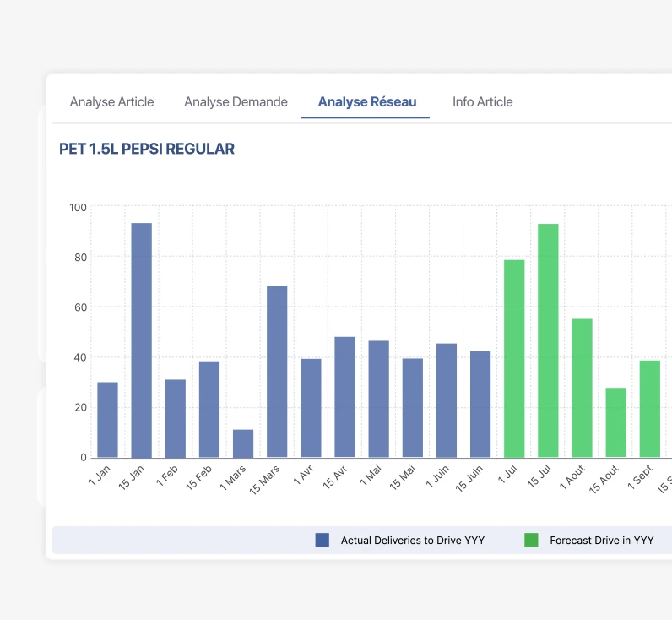Click the green Forecast Drive legend swatch
This screenshot has width=672, height=620.
(x=531, y=541)
